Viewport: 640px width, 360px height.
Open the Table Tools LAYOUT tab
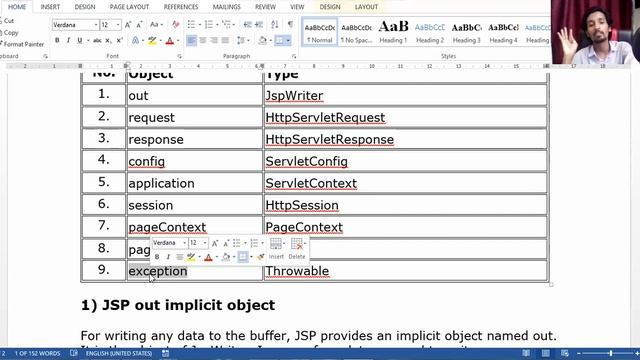(366, 7)
